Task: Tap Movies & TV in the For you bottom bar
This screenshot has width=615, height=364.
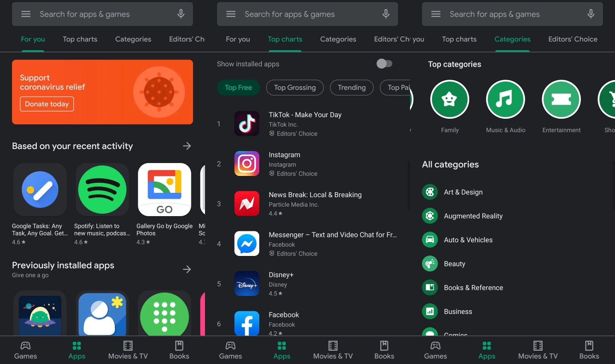Action: coord(128,350)
